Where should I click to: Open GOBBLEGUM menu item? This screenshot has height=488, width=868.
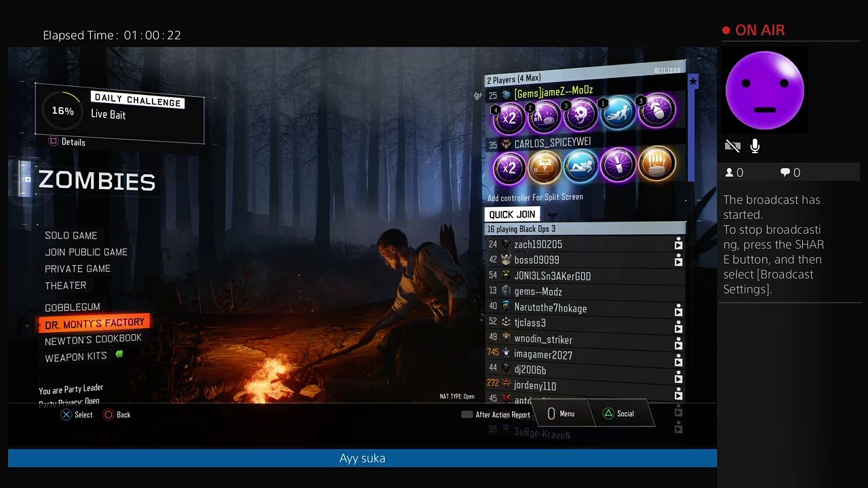click(x=73, y=307)
